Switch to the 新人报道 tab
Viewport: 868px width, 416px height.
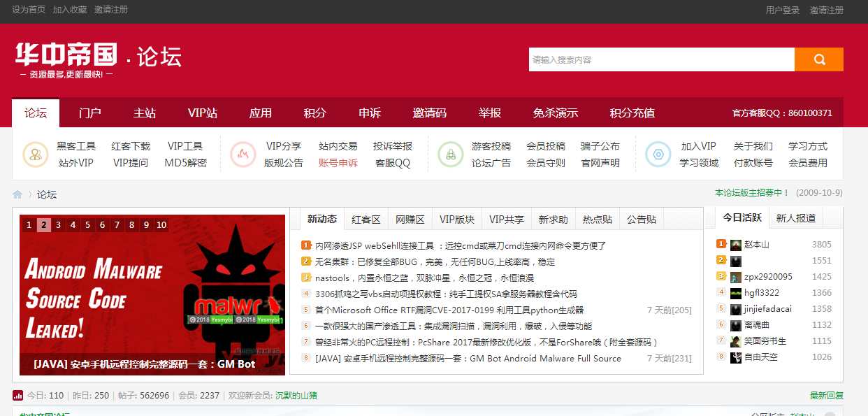pos(796,217)
